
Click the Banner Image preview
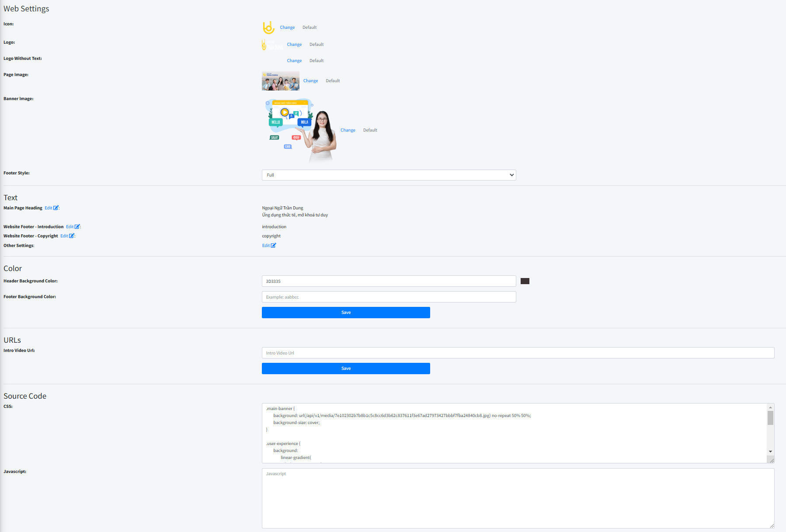(x=300, y=130)
